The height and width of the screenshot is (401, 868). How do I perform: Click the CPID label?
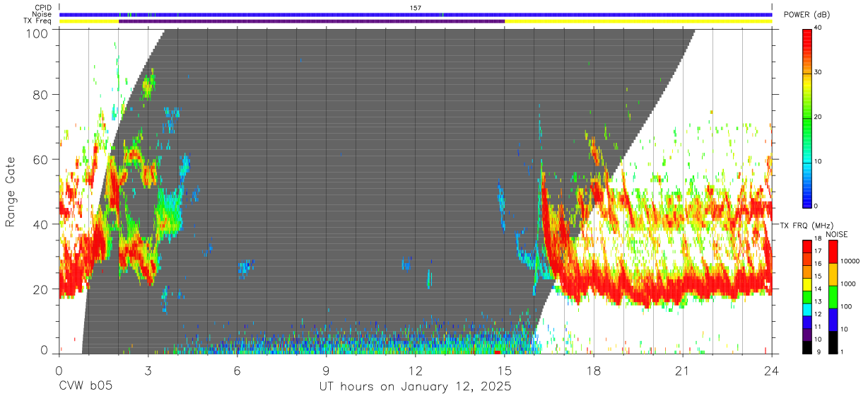tap(42, 7)
